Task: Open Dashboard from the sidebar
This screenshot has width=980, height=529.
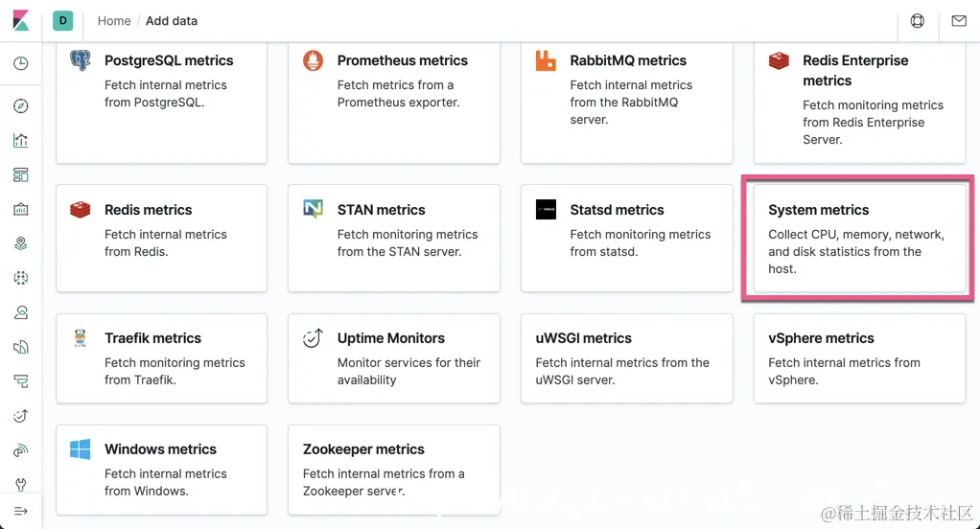Action: coord(21,174)
